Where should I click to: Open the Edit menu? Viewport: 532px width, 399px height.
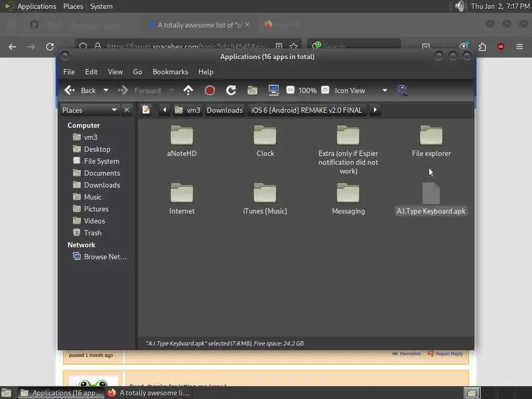(91, 72)
